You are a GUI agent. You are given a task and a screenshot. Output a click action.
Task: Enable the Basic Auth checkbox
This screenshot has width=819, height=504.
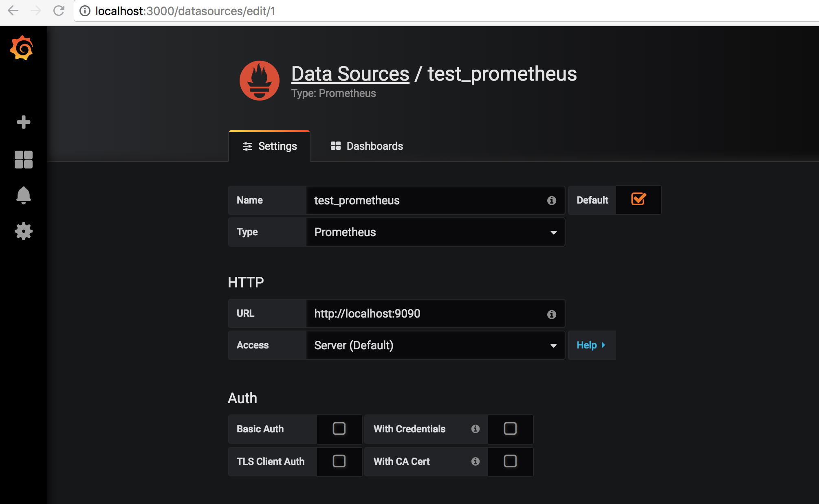pos(339,428)
